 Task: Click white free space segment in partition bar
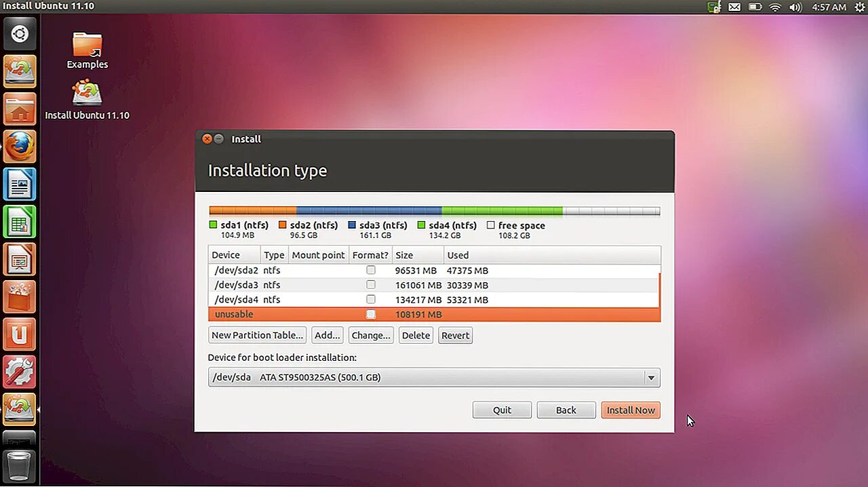[x=611, y=211]
